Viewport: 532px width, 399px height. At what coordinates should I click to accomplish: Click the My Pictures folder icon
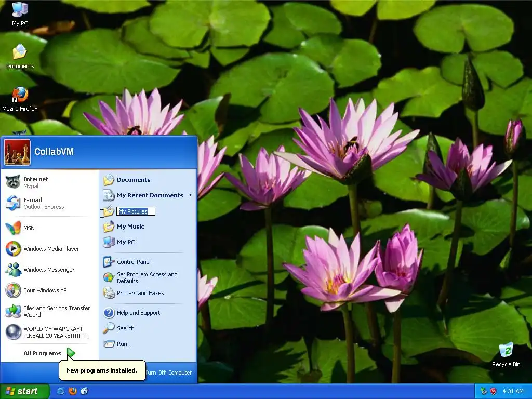[x=109, y=211]
